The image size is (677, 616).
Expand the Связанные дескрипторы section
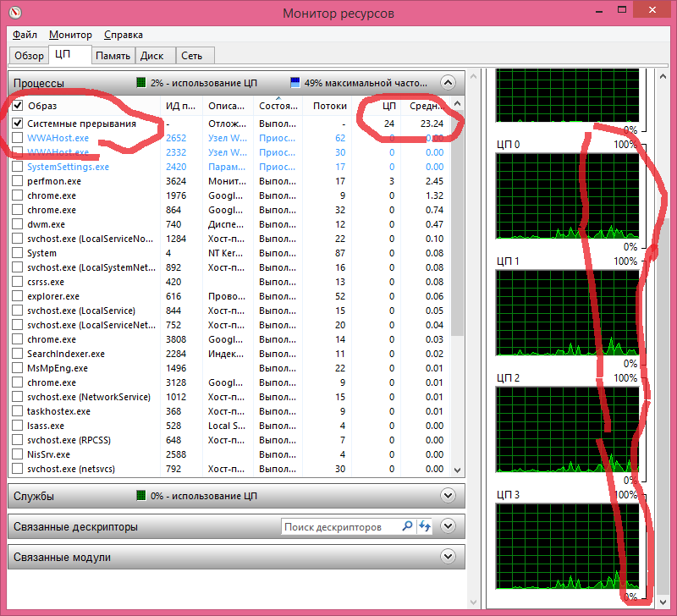pos(449,526)
